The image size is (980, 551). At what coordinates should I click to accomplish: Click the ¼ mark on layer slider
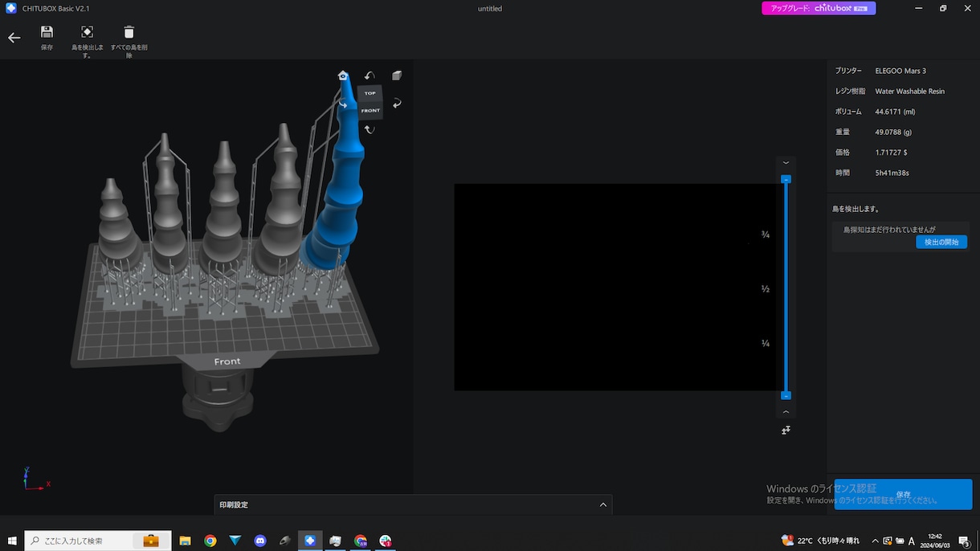click(x=766, y=343)
